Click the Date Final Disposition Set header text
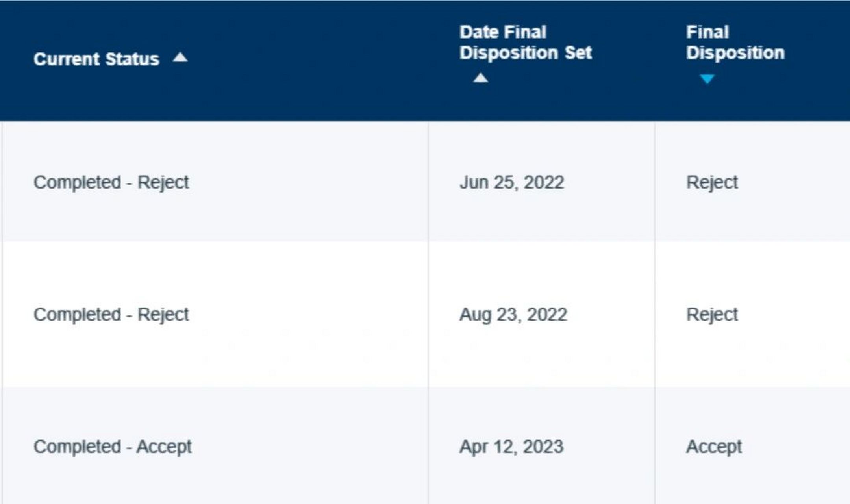This screenshot has height=504, width=850. coord(525,43)
